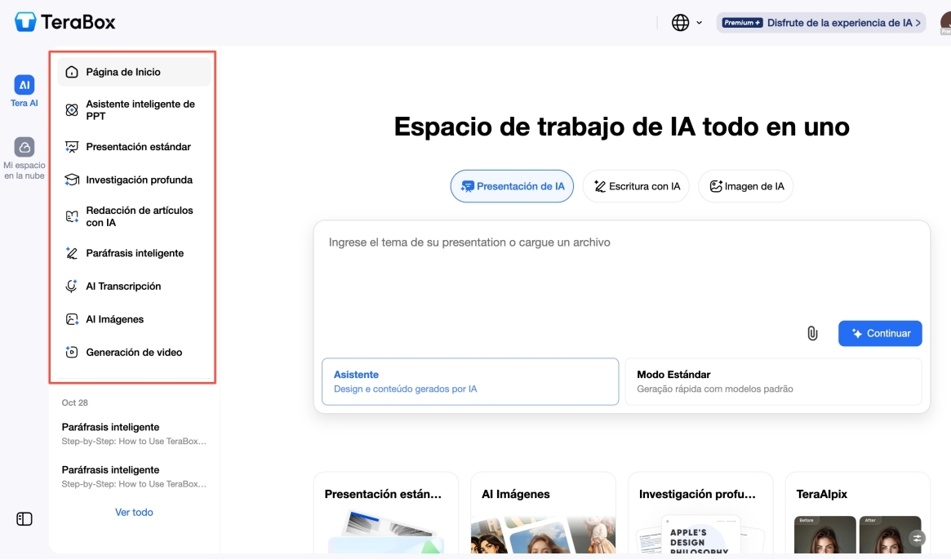The image size is (951, 560).
Task: Click the AI Imágenes picture icon in sidebar
Action: [x=72, y=319]
